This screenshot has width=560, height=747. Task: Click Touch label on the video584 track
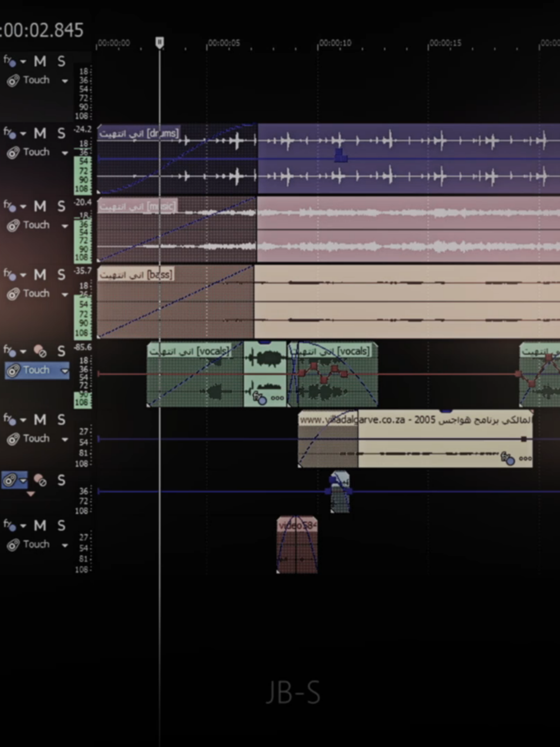tap(36, 544)
